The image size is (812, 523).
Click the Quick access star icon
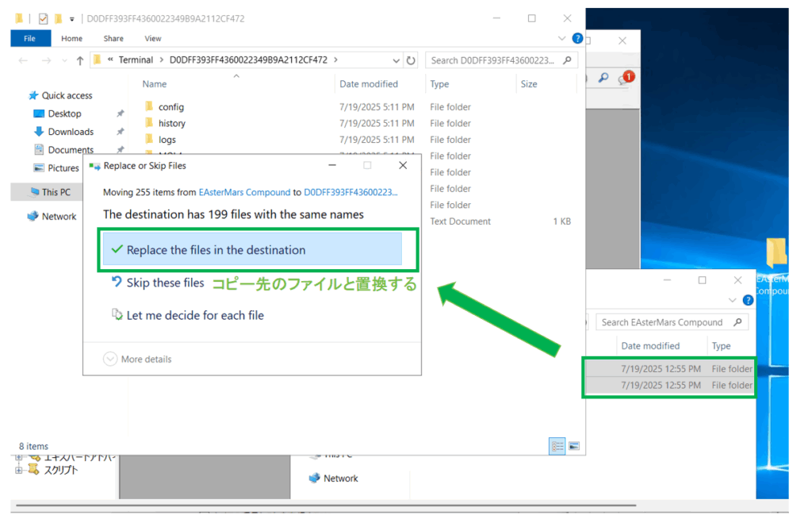[x=33, y=95]
